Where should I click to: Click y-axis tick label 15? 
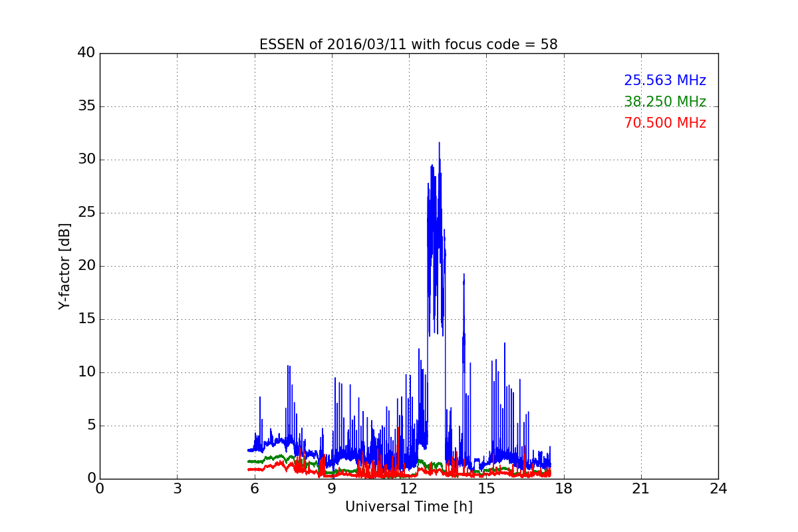click(86, 319)
